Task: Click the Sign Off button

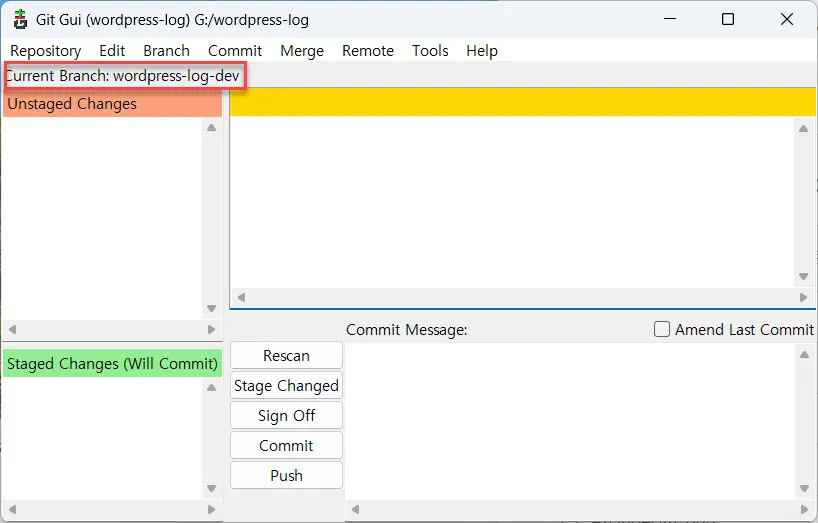Action: tap(286, 416)
